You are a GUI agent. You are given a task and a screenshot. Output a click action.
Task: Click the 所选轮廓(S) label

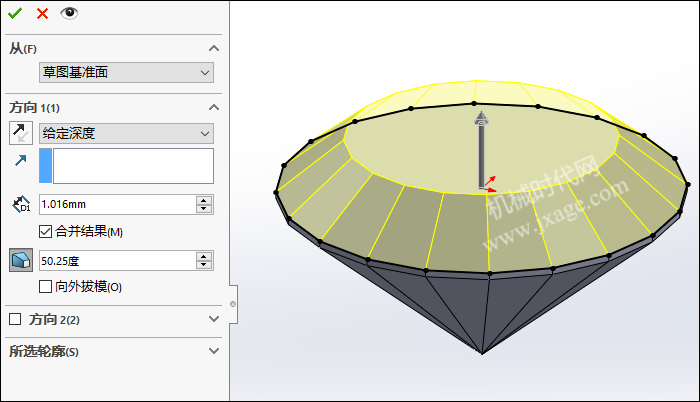point(44,352)
